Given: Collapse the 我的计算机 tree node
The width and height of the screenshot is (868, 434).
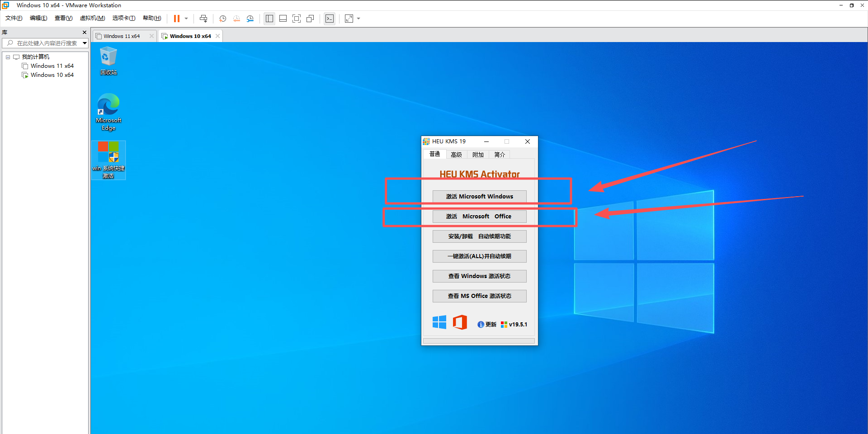Looking at the screenshot, I should (8, 57).
